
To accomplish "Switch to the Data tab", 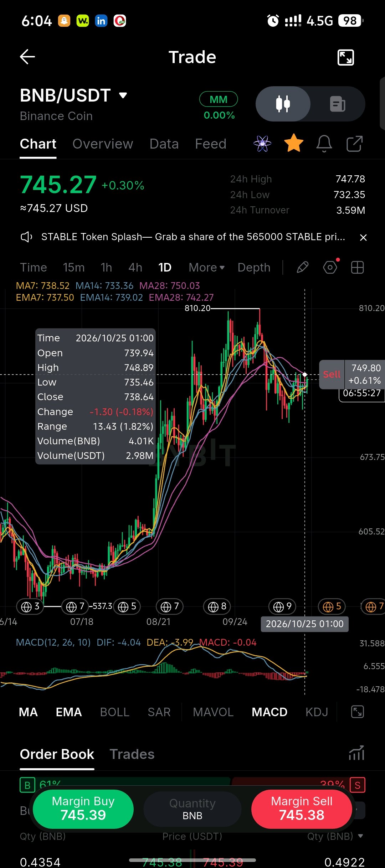I will [x=164, y=144].
